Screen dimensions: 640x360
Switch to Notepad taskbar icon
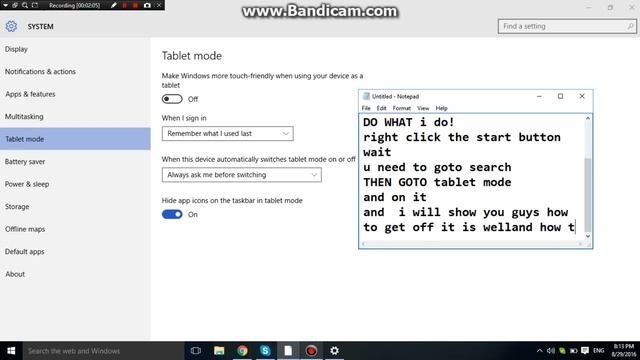[x=288, y=351]
